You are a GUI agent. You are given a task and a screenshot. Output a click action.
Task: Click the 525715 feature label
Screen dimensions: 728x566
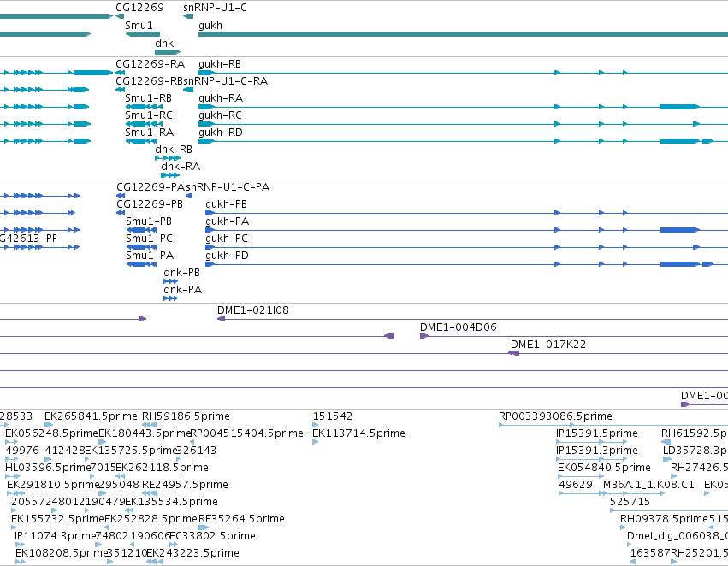pyautogui.click(x=630, y=502)
